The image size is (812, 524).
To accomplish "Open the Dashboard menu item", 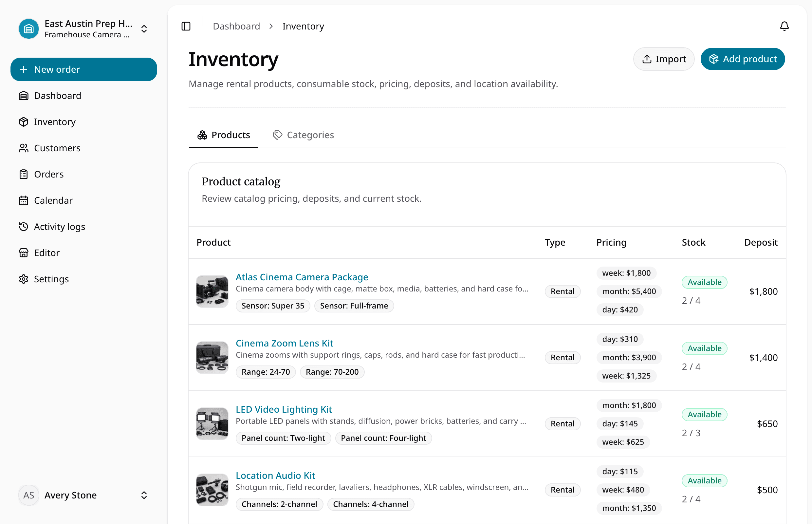I will pyautogui.click(x=84, y=96).
